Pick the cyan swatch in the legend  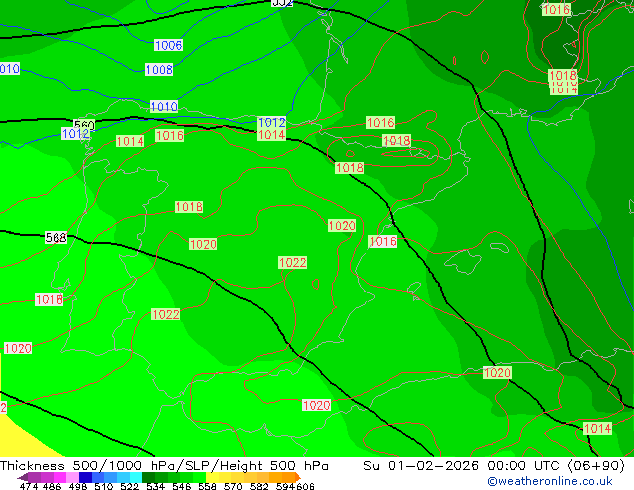click(x=136, y=477)
